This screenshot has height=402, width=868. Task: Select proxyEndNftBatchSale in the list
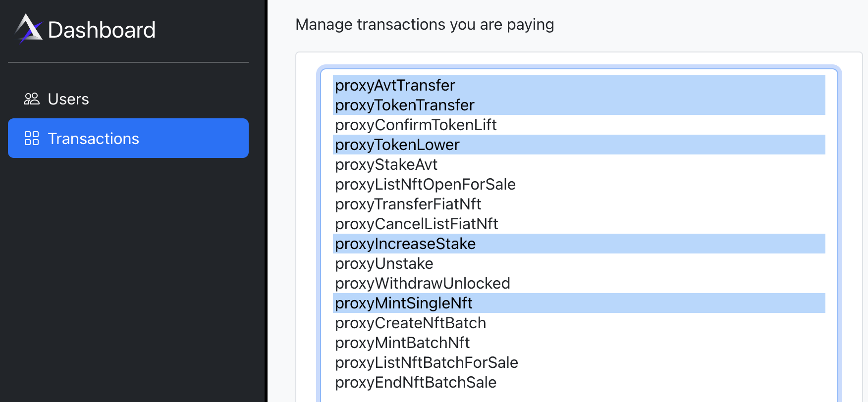[x=416, y=382]
